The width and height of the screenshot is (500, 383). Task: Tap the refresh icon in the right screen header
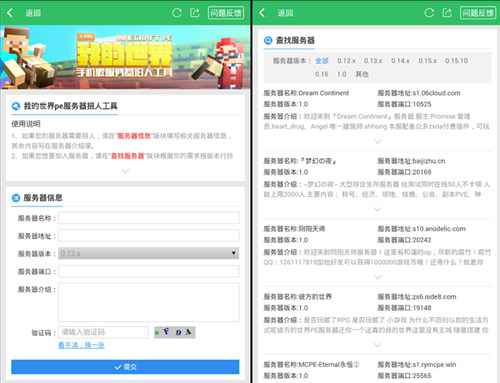[429, 13]
